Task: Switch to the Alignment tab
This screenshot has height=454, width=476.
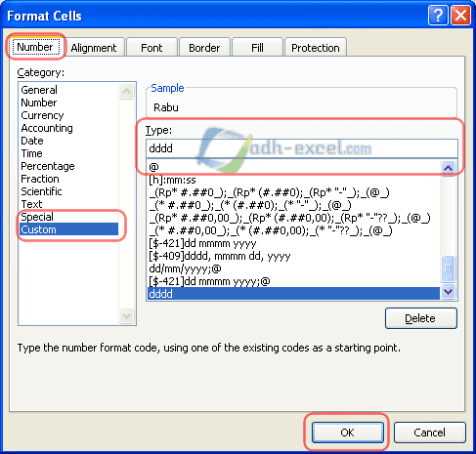Action: pos(94,48)
